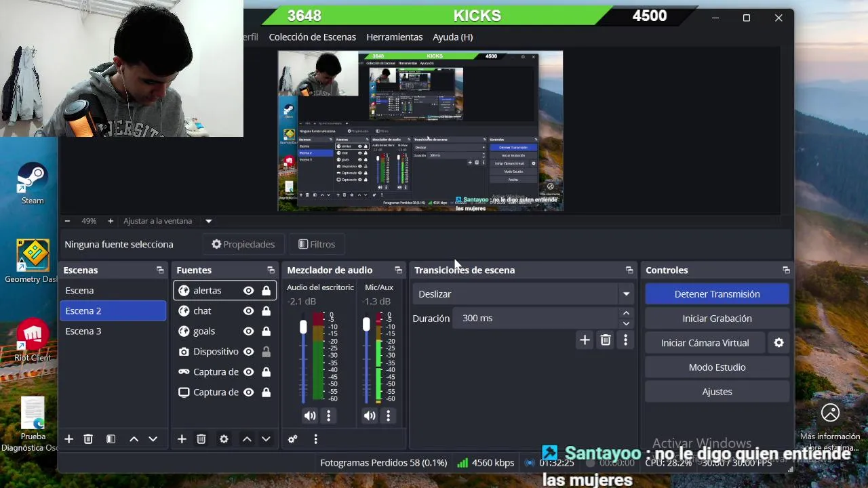Viewport: 868px width, 488px height.
Task: Add a new source
Action: [182, 439]
